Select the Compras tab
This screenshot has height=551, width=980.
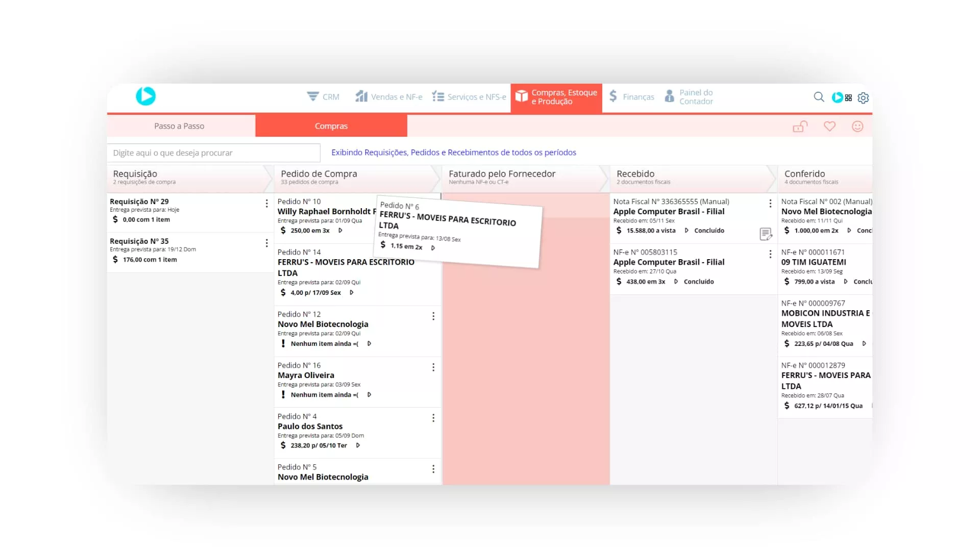331,126
